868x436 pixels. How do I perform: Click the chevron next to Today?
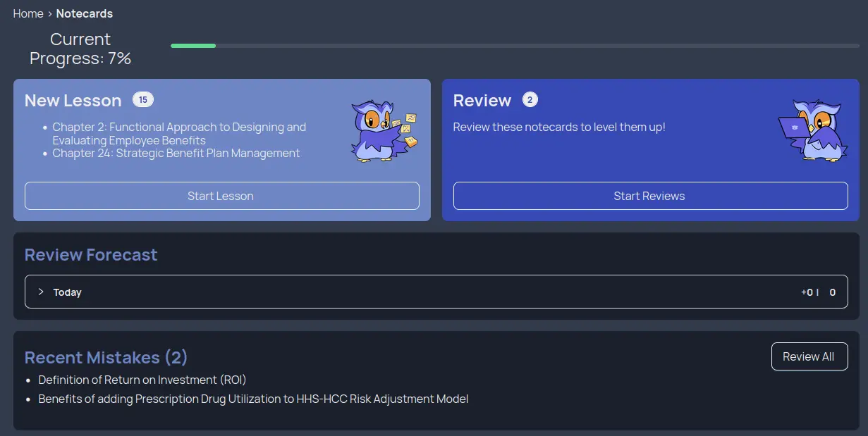[x=41, y=292]
